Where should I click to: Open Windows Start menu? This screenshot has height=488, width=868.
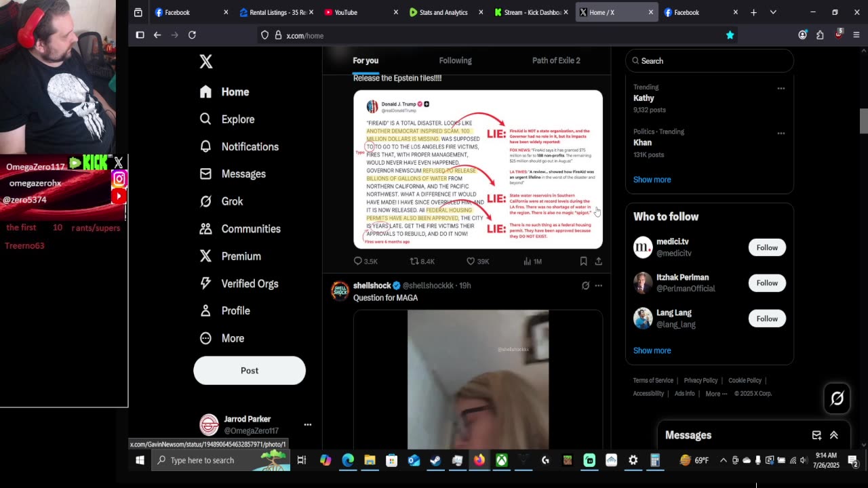tap(140, 460)
